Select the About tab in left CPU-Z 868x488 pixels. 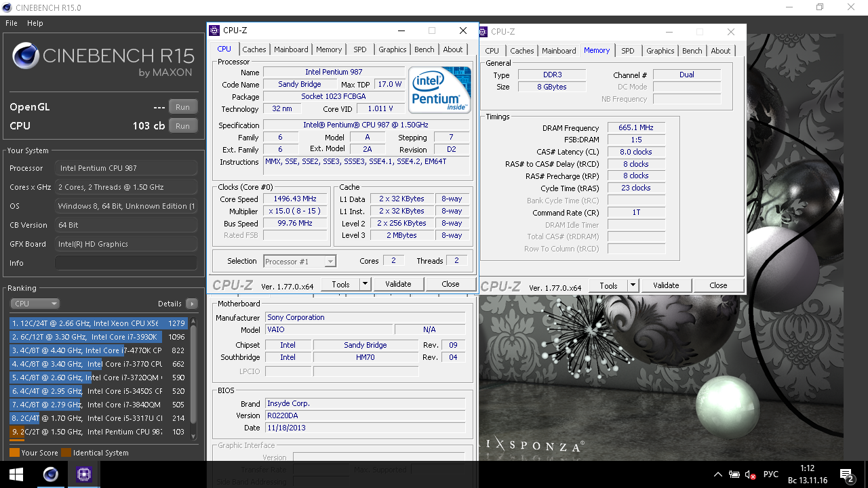coord(453,49)
